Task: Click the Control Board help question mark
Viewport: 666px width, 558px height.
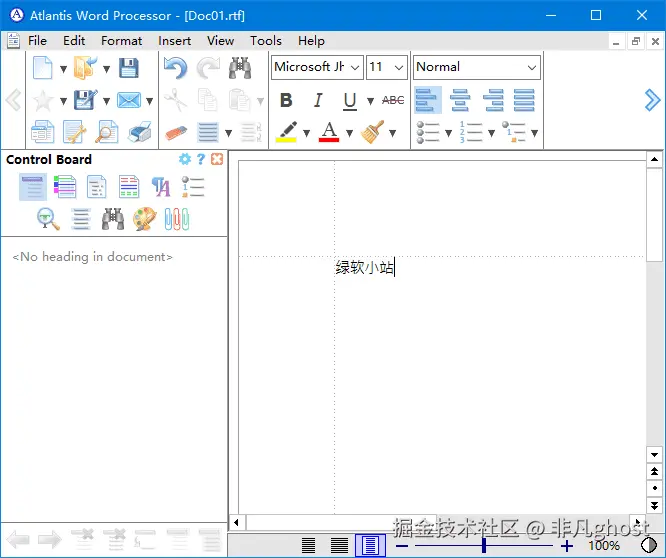Action: pos(201,159)
